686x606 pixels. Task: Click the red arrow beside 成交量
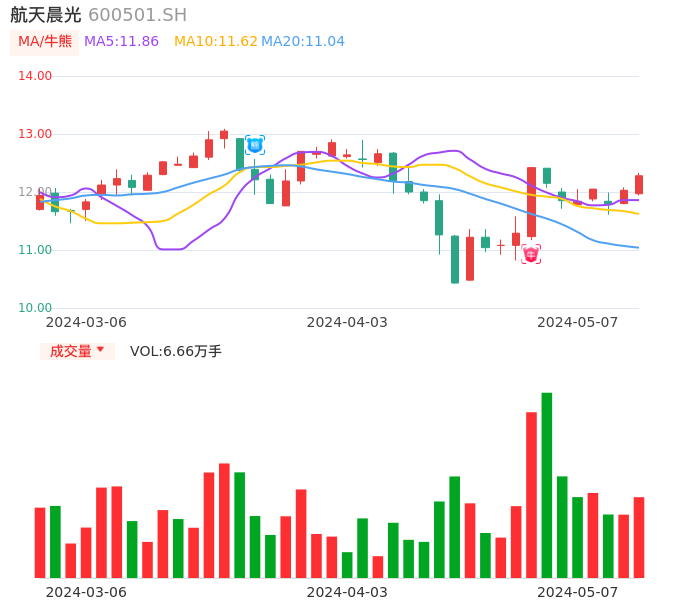point(100,350)
